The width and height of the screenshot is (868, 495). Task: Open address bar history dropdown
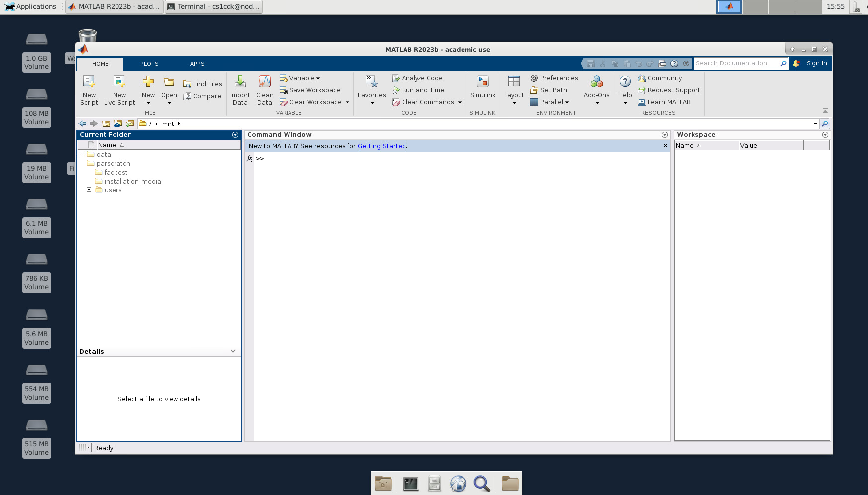coord(815,124)
